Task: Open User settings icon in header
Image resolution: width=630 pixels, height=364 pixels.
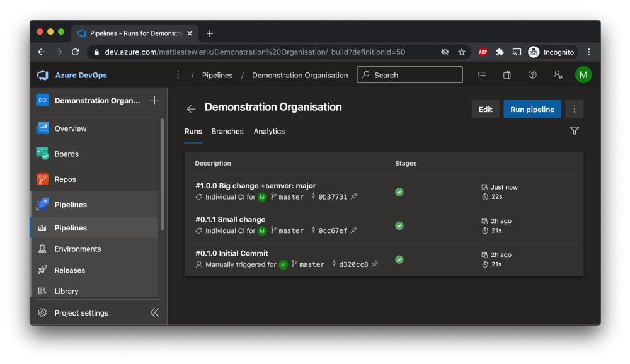Action: click(x=558, y=75)
